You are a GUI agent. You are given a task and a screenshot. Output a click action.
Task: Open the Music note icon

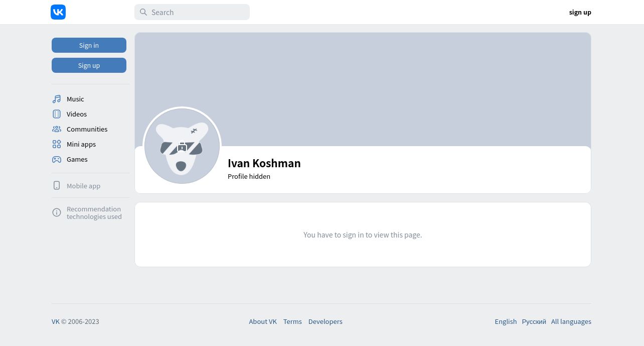(x=57, y=99)
